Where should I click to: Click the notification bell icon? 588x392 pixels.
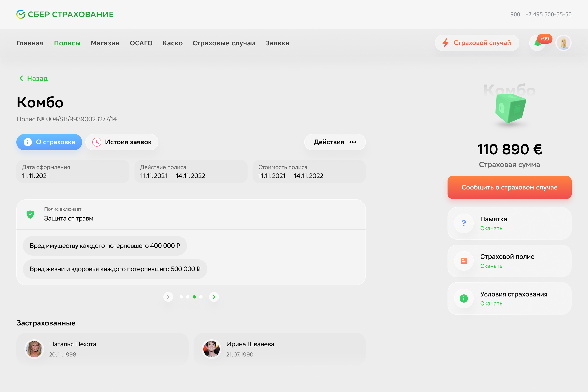point(537,43)
